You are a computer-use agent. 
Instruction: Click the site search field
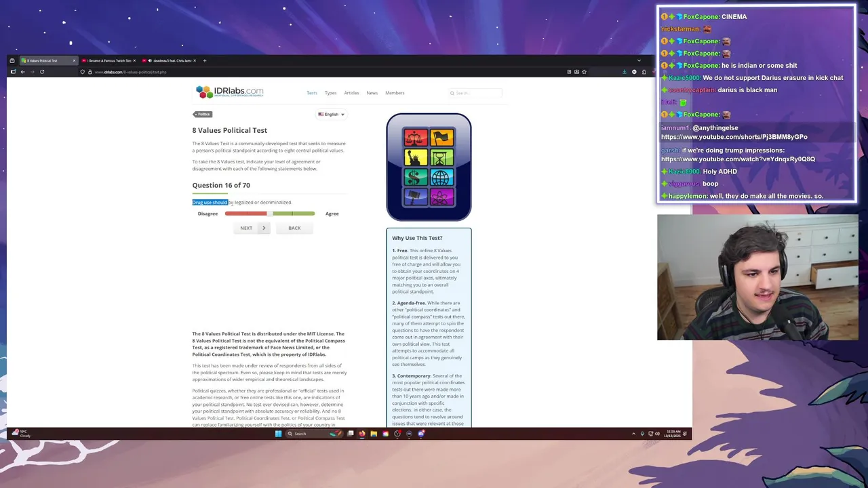click(x=475, y=93)
